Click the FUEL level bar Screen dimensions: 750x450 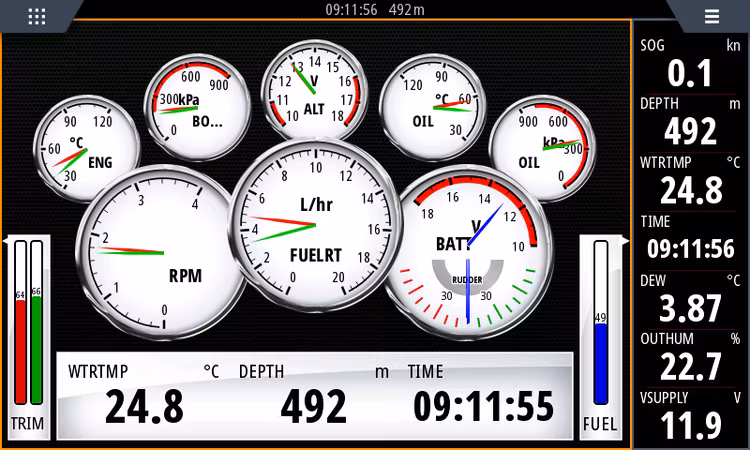point(600,335)
